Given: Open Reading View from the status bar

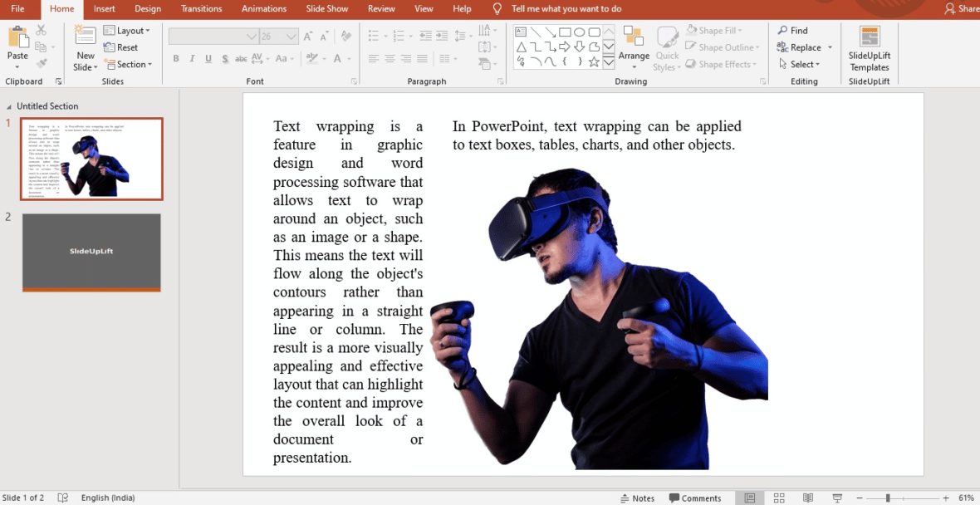Looking at the screenshot, I should [x=808, y=498].
